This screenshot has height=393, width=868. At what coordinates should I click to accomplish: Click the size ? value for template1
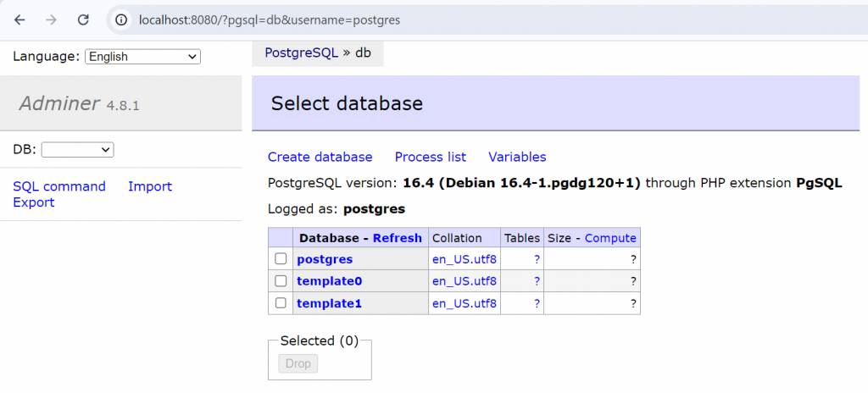tap(633, 303)
